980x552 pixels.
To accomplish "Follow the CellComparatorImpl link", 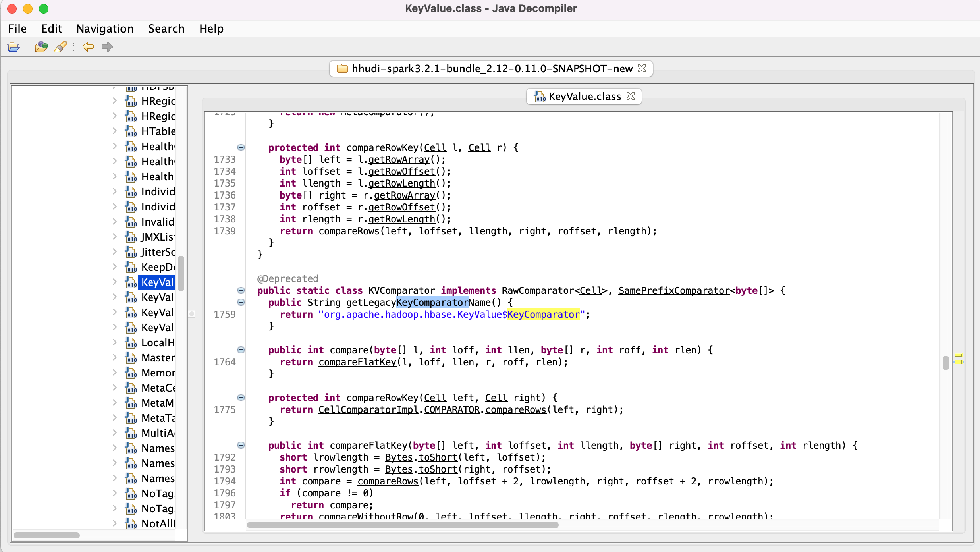I will point(368,409).
